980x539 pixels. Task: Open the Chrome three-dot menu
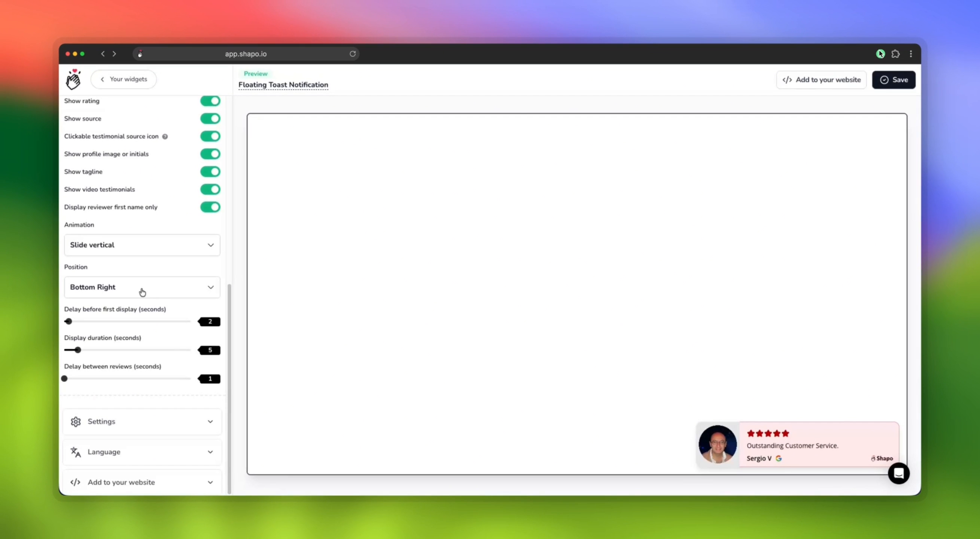tap(911, 54)
